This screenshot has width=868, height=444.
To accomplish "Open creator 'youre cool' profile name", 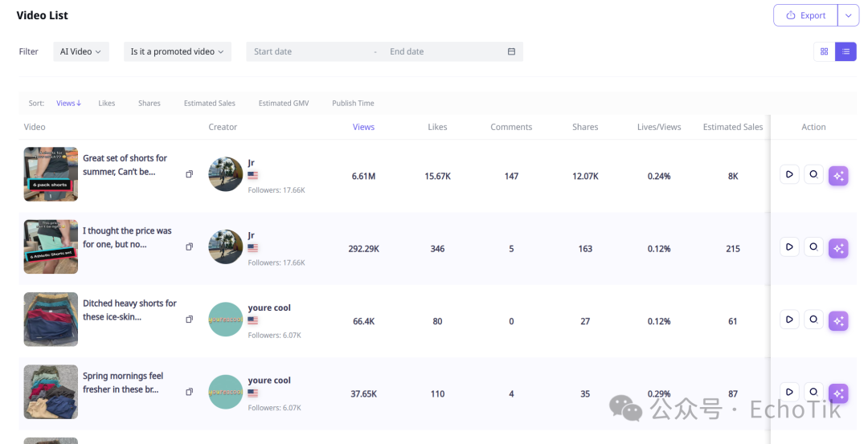I will [x=269, y=308].
